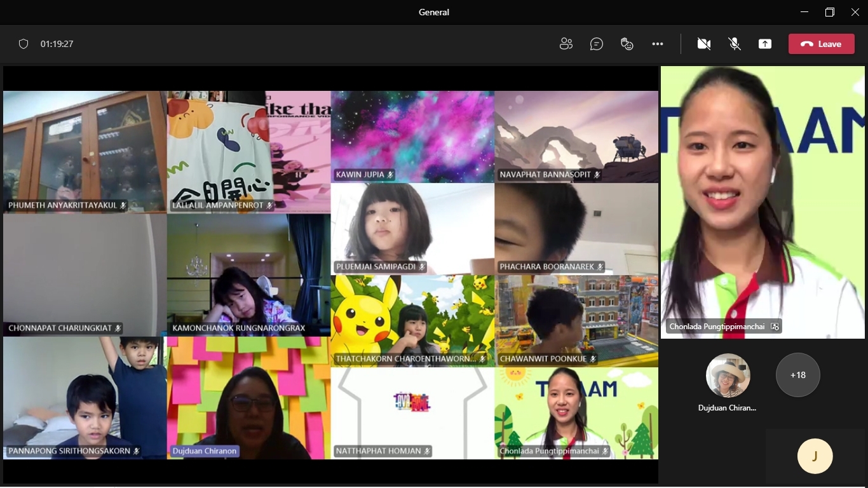Expand the +18 additional participants overflow
Viewport: 868px width, 488px height.
click(797, 375)
